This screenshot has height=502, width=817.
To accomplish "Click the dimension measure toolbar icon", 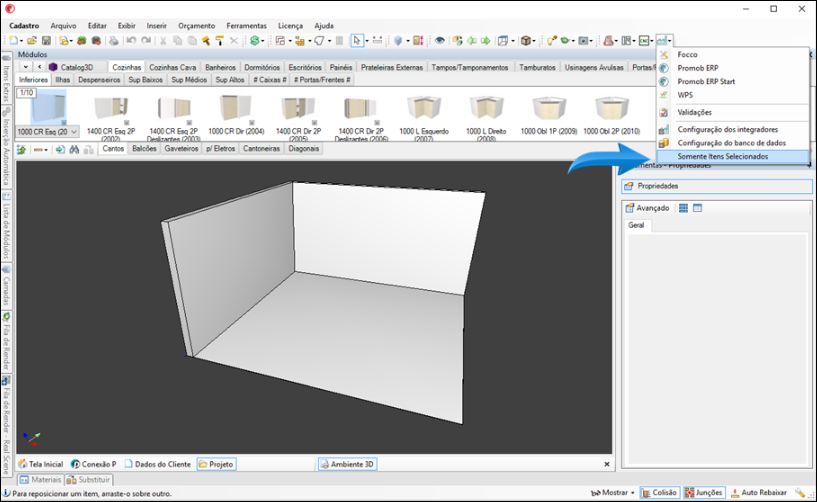I will click(x=378, y=40).
